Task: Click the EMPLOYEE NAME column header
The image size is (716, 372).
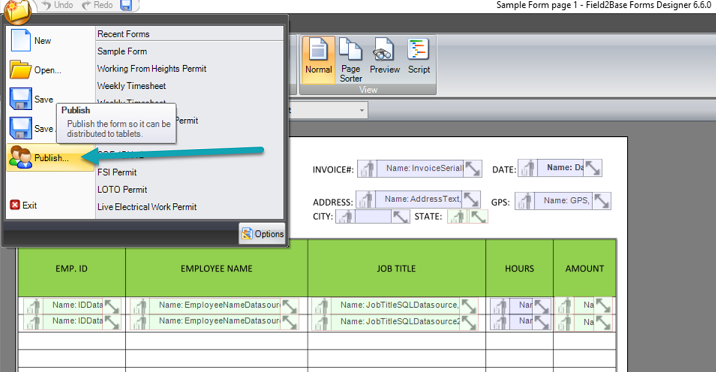Action: click(x=216, y=268)
